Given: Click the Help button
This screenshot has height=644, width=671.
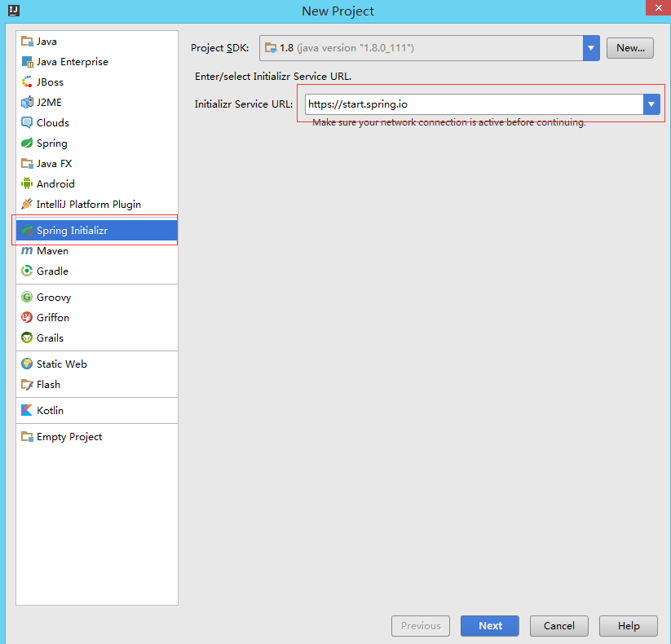Looking at the screenshot, I should tap(629, 626).
